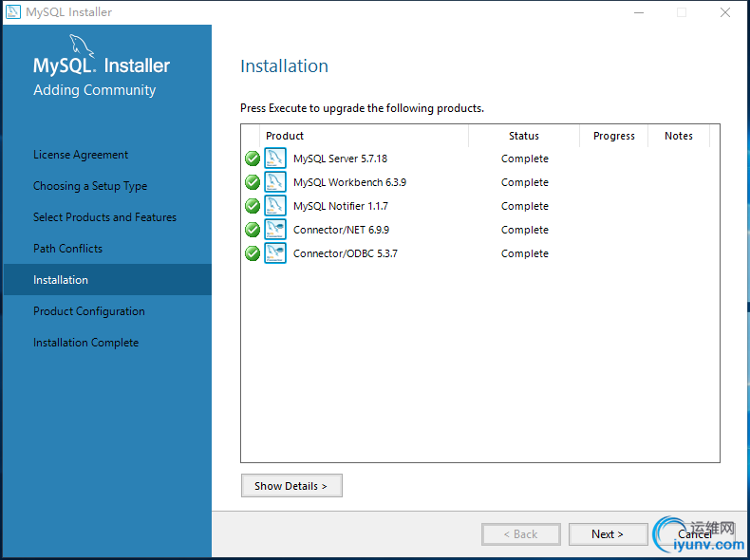Click the Progress column header
The width and height of the screenshot is (750, 560).
[613, 136]
